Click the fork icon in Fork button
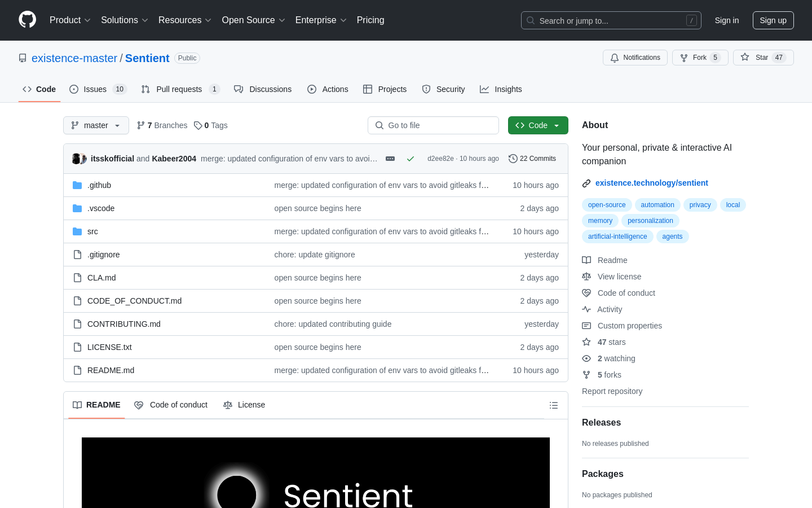Image resolution: width=812 pixels, height=508 pixels. [684, 58]
